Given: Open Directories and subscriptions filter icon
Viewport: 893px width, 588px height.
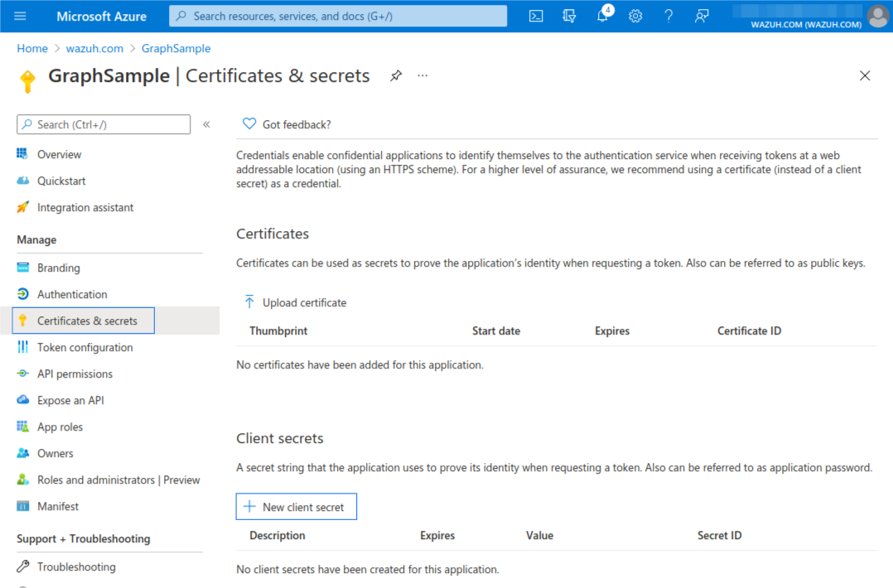Looking at the screenshot, I should 569,16.
